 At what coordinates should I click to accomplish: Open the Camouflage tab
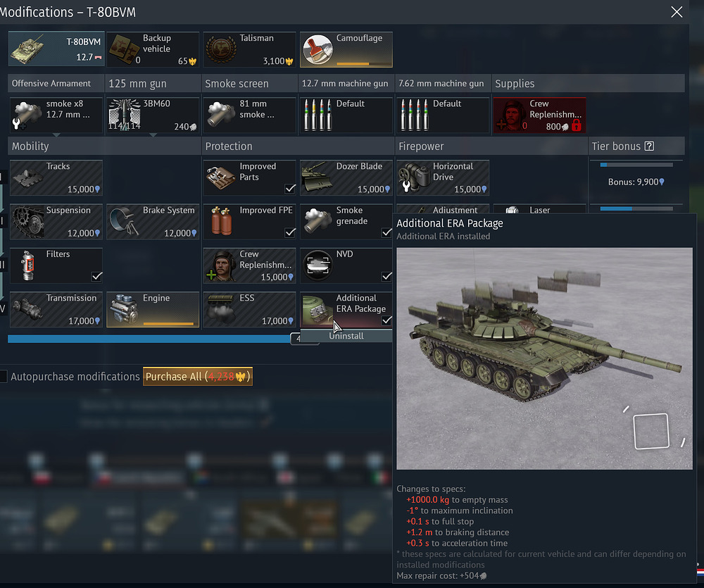tap(346, 49)
